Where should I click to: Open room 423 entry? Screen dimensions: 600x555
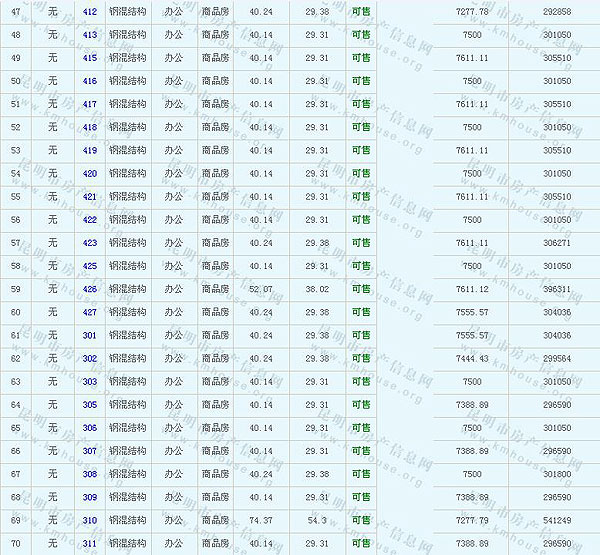[90, 242]
